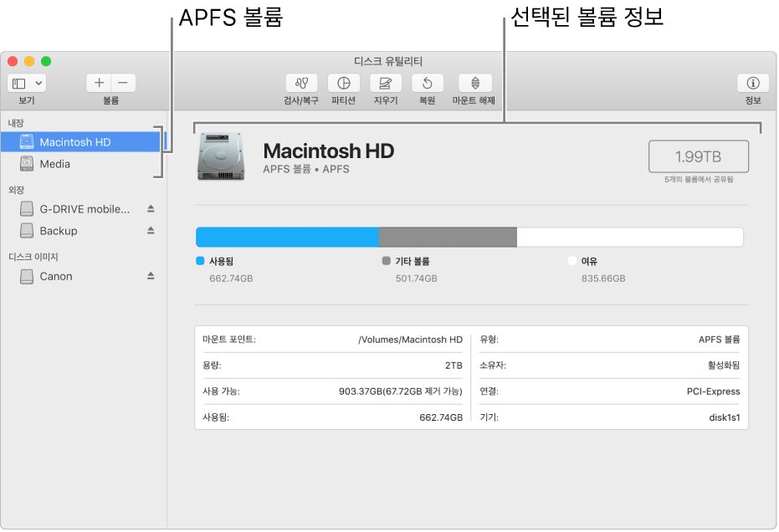
Task: Click the gray other volumes bar segment
Action: pos(448,238)
